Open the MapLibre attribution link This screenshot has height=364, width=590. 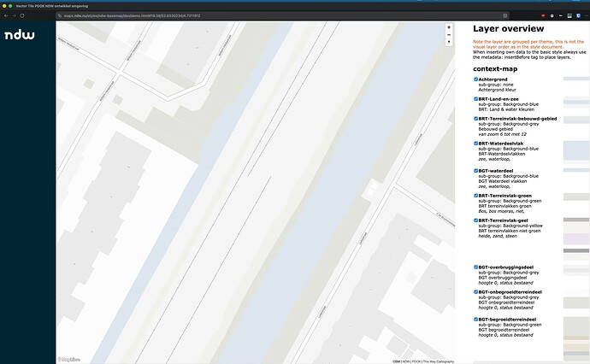pyautogui.click(x=69, y=360)
